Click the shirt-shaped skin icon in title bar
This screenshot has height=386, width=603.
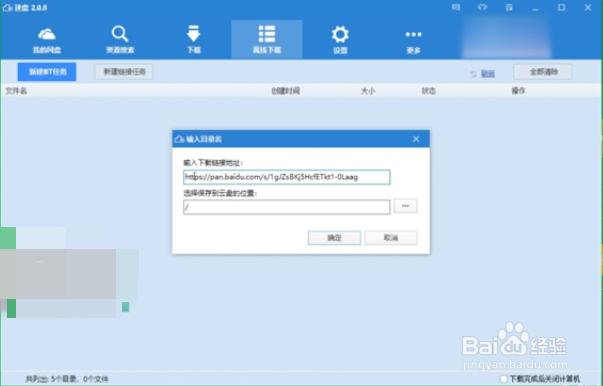click(x=482, y=7)
